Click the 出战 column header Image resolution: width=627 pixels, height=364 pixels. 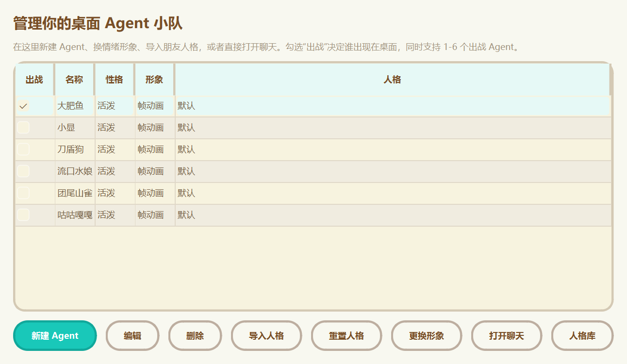(34, 80)
